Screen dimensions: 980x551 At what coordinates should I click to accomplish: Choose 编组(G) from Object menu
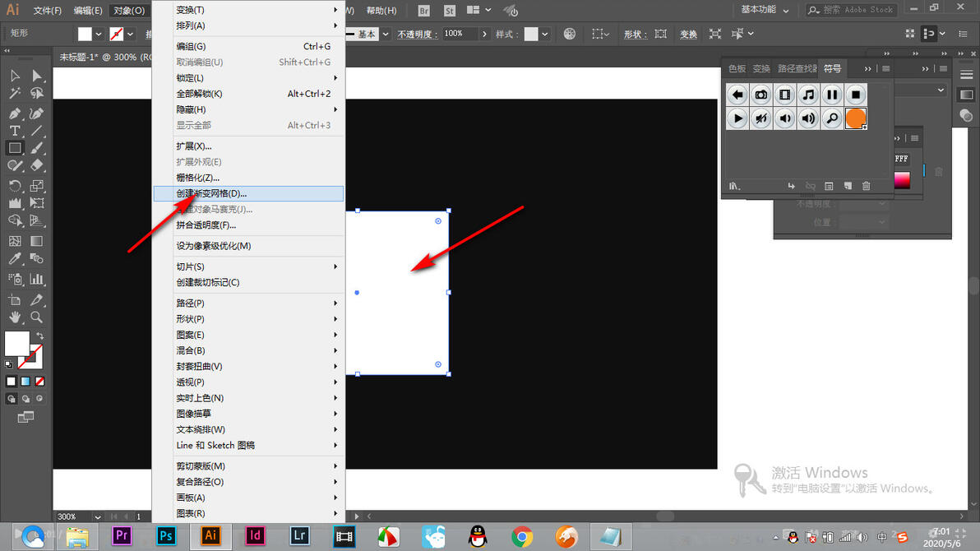click(x=249, y=46)
